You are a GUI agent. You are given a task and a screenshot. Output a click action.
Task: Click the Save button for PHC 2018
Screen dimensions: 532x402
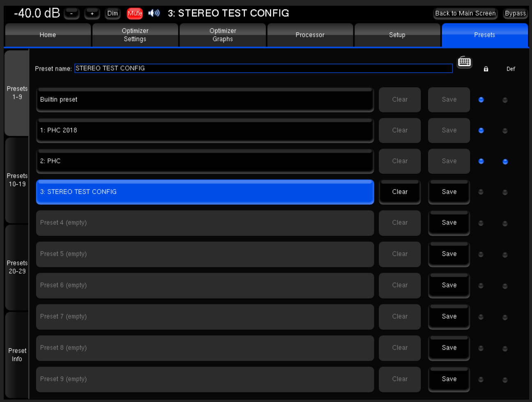point(449,130)
